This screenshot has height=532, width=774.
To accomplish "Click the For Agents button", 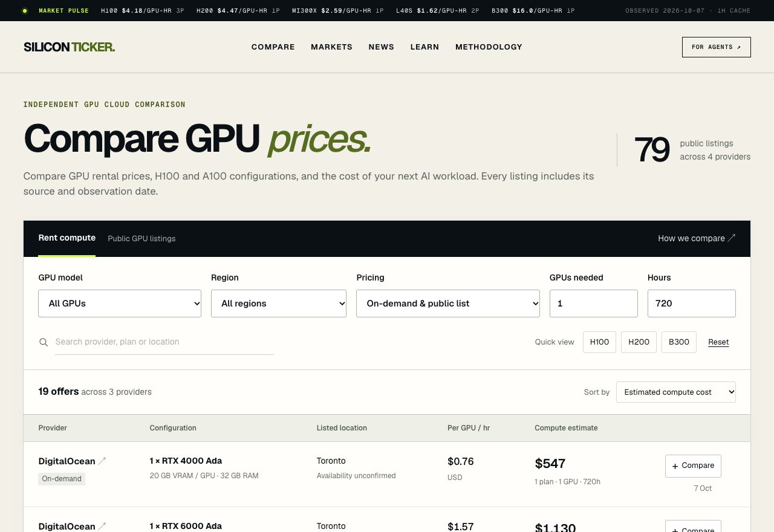I will click(x=717, y=47).
